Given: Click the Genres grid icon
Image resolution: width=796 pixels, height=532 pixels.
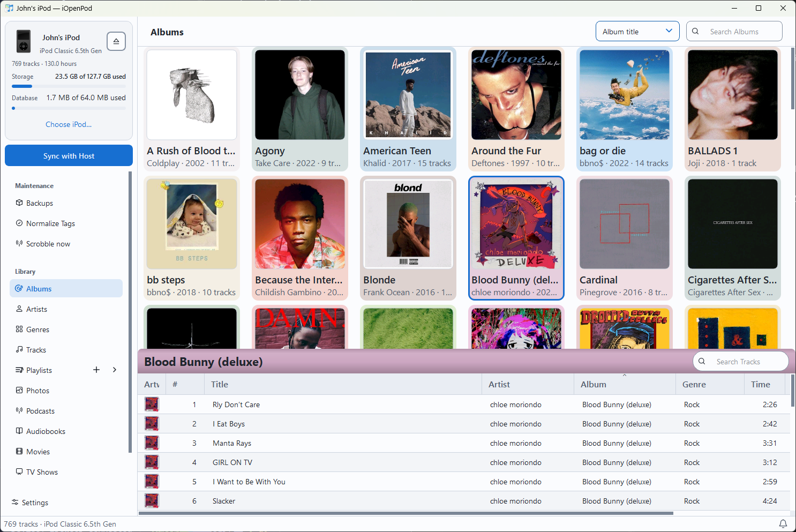Looking at the screenshot, I should click(x=19, y=329).
